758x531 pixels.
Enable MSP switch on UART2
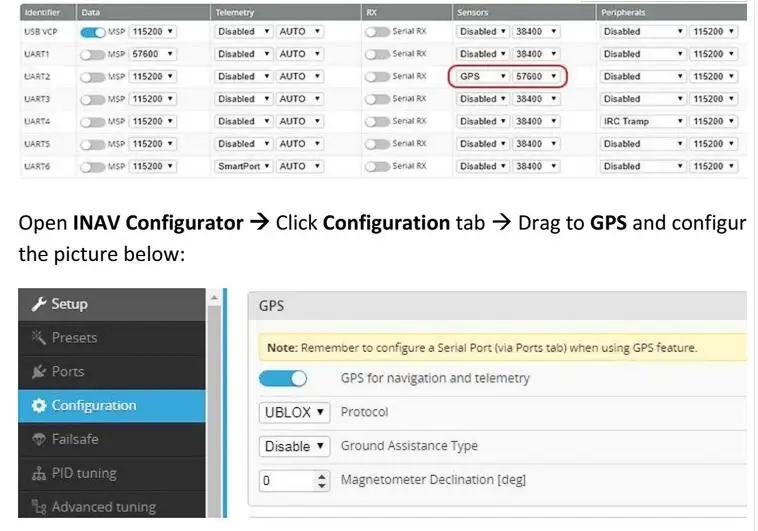click(x=93, y=77)
